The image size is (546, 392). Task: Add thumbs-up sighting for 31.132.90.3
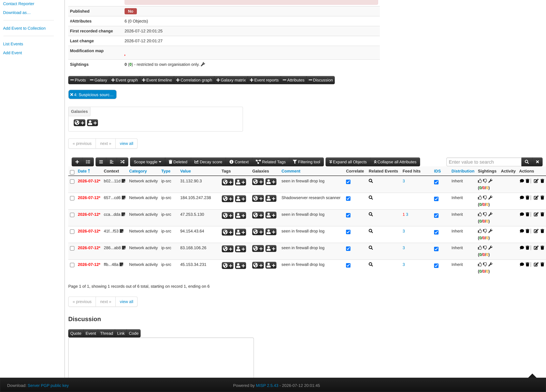(480, 181)
